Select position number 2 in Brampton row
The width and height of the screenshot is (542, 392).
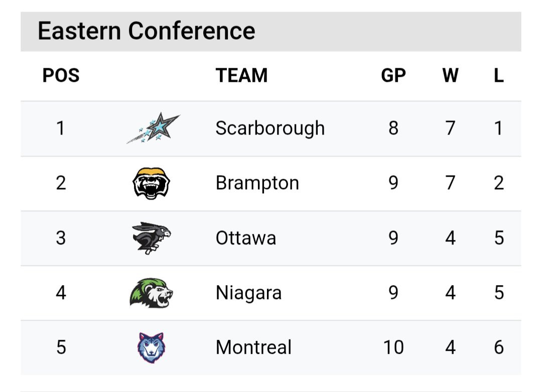click(x=61, y=183)
